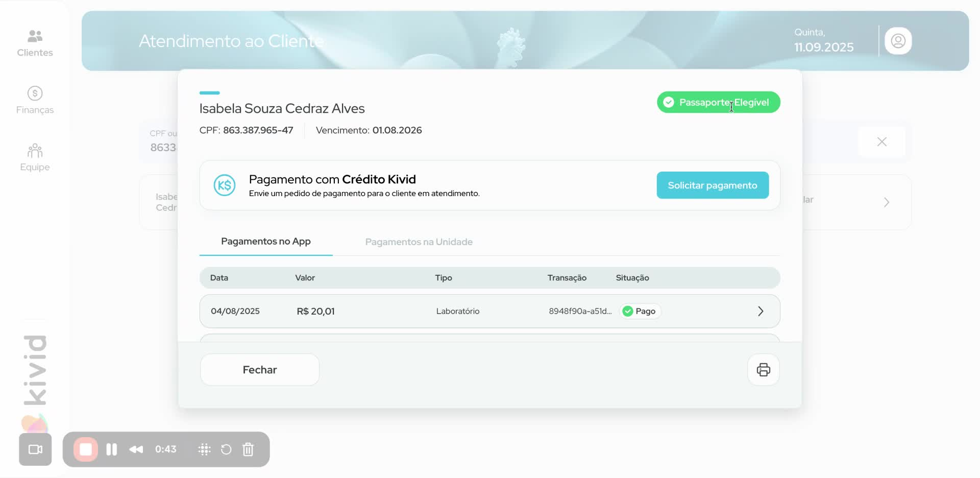The width and height of the screenshot is (980, 478).
Task: Open the Clientes sidebar section
Action: click(35, 43)
